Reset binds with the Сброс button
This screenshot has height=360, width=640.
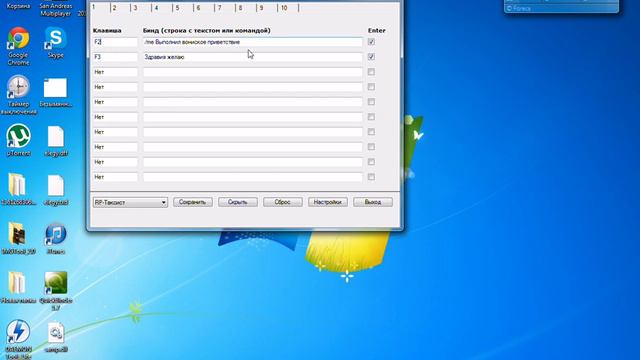[282, 202]
